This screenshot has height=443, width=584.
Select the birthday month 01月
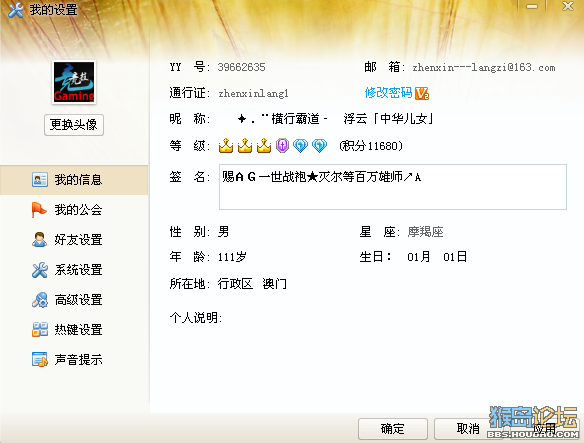(x=419, y=257)
